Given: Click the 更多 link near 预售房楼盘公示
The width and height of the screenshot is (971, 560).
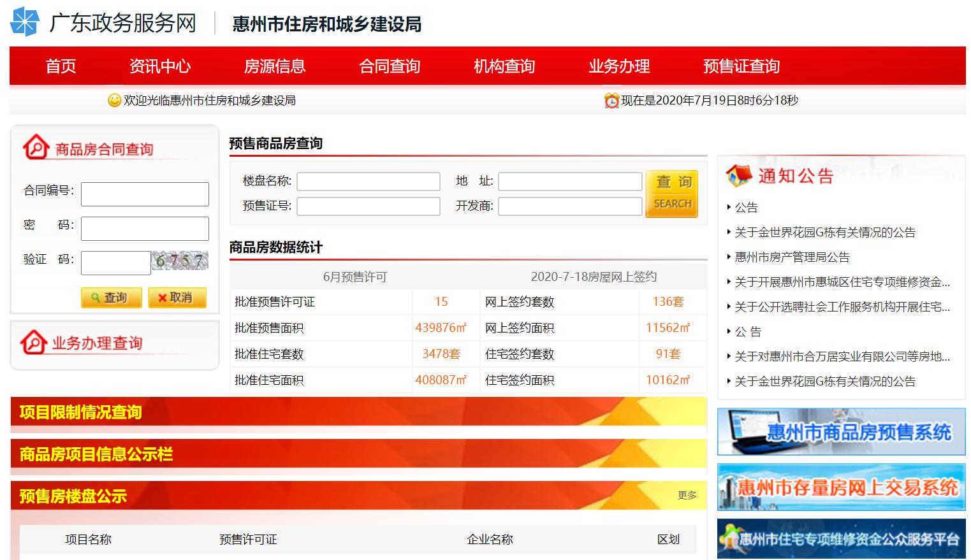Looking at the screenshot, I should click(687, 494).
